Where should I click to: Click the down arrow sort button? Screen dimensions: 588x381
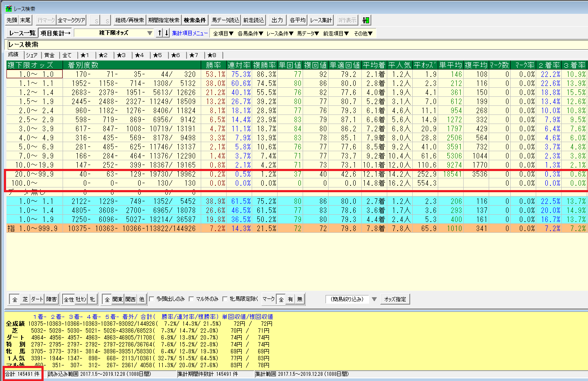pos(167,33)
